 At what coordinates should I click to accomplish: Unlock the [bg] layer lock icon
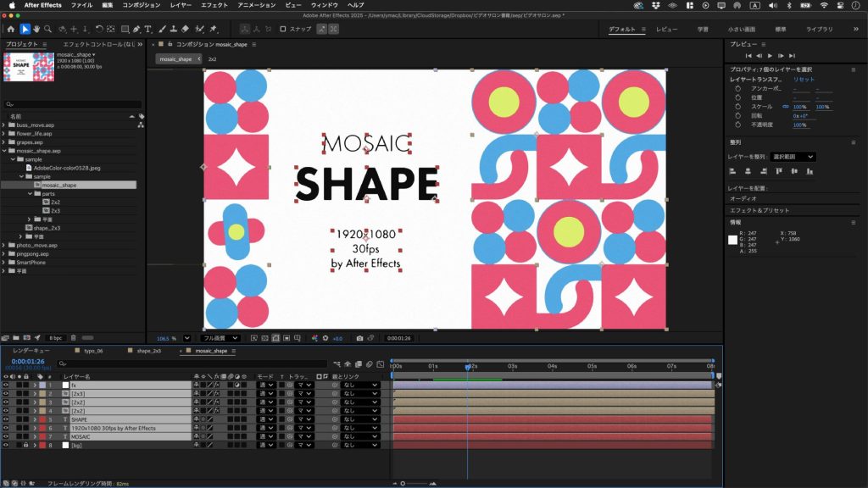(x=26, y=445)
